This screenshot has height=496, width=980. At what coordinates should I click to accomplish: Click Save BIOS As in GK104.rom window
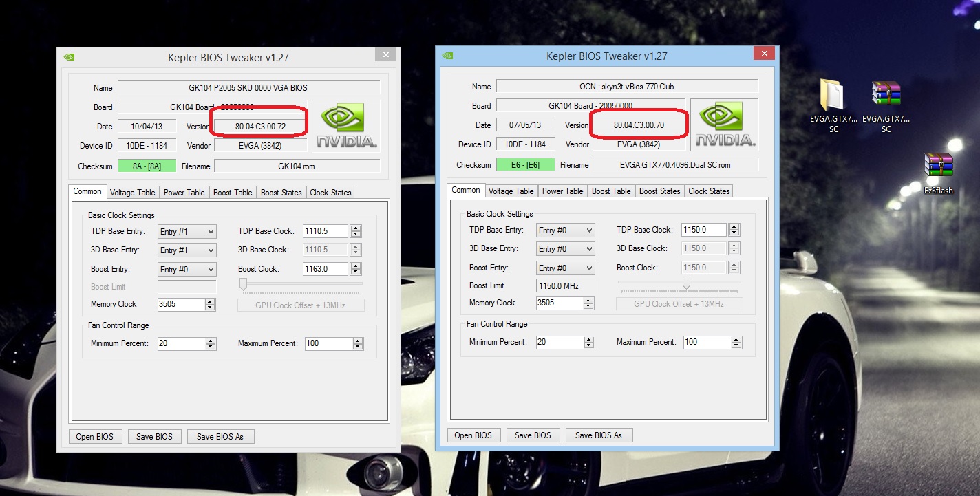coord(220,436)
